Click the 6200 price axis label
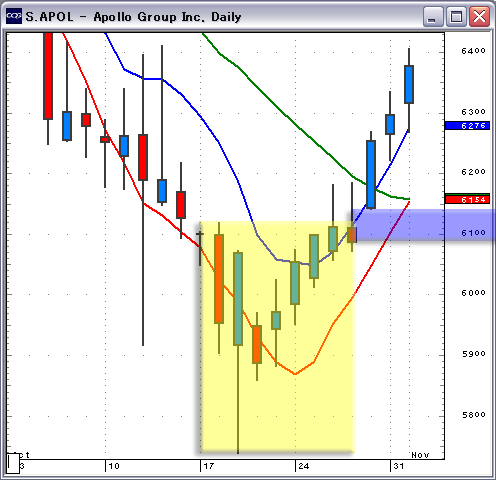 pyautogui.click(x=473, y=172)
